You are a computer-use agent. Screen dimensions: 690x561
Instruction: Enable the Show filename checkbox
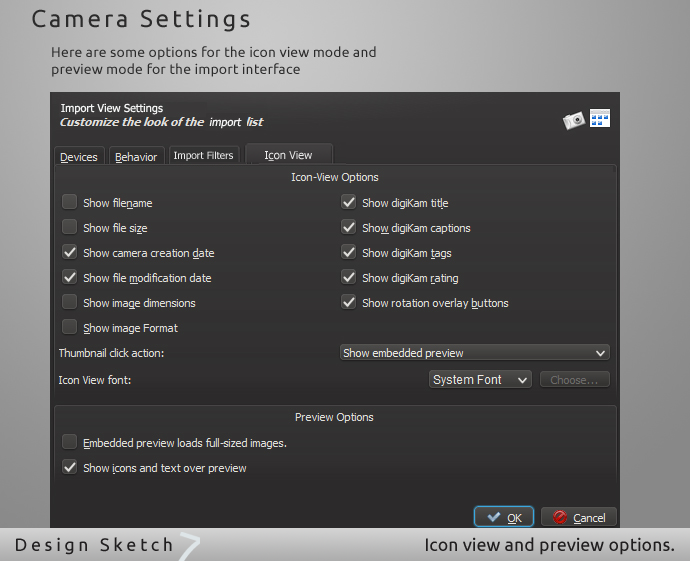69,202
